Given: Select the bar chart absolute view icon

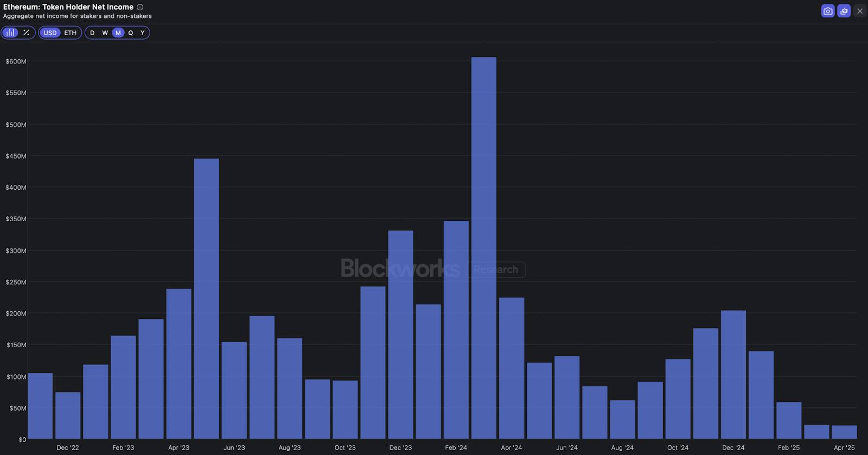Looking at the screenshot, I should pos(10,33).
